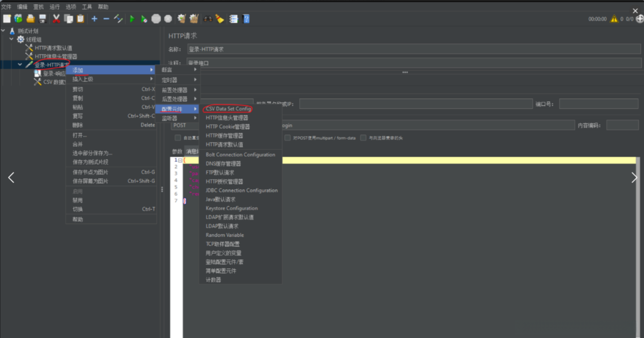The width and height of the screenshot is (644, 338).
Task: Click the binoculars Search icon
Action: pyautogui.click(x=208, y=19)
